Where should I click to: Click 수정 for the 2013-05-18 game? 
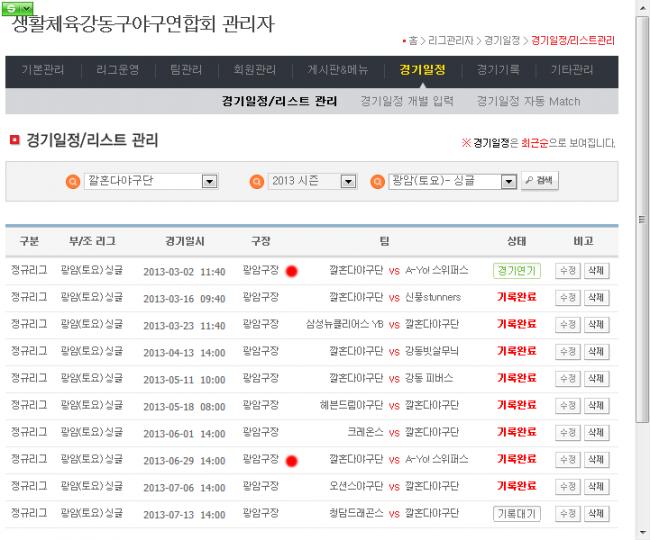tap(568, 405)
